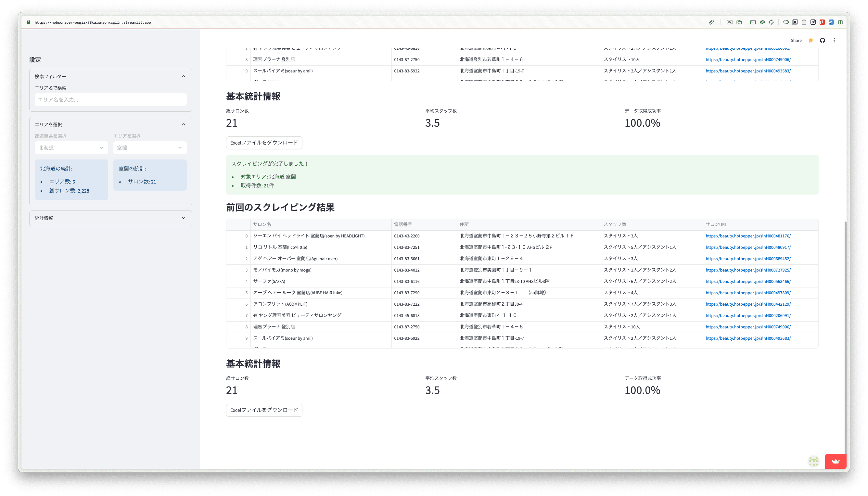Click the 取得件数: 21件 message line
The image size is (868, 496).
point(257,186)
